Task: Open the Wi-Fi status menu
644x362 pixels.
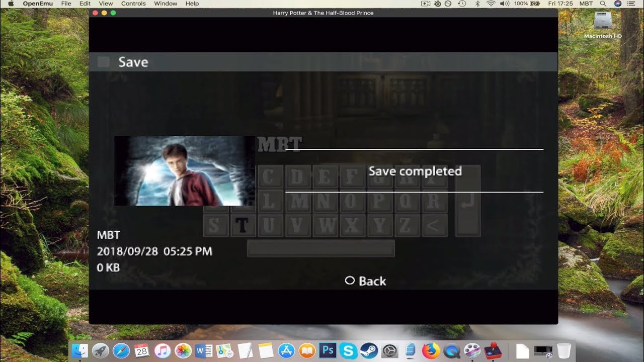Action: point(491,4)
